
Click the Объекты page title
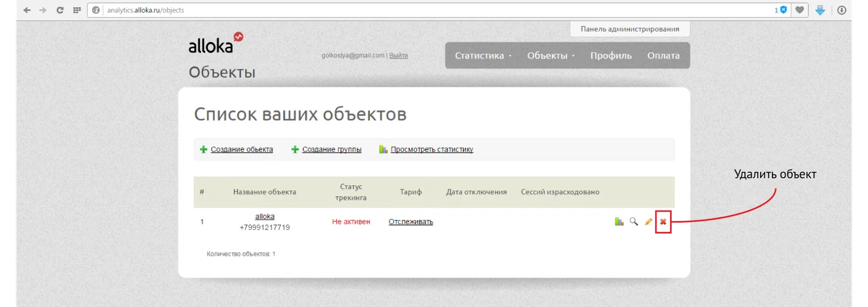tap(222, 72)
